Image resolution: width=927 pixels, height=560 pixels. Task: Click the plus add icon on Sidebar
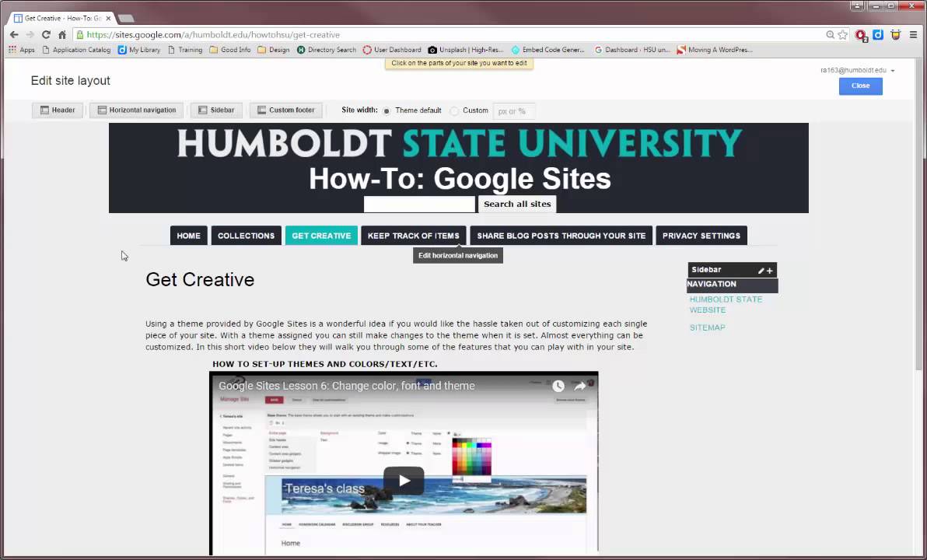click(x=770, y=271)
